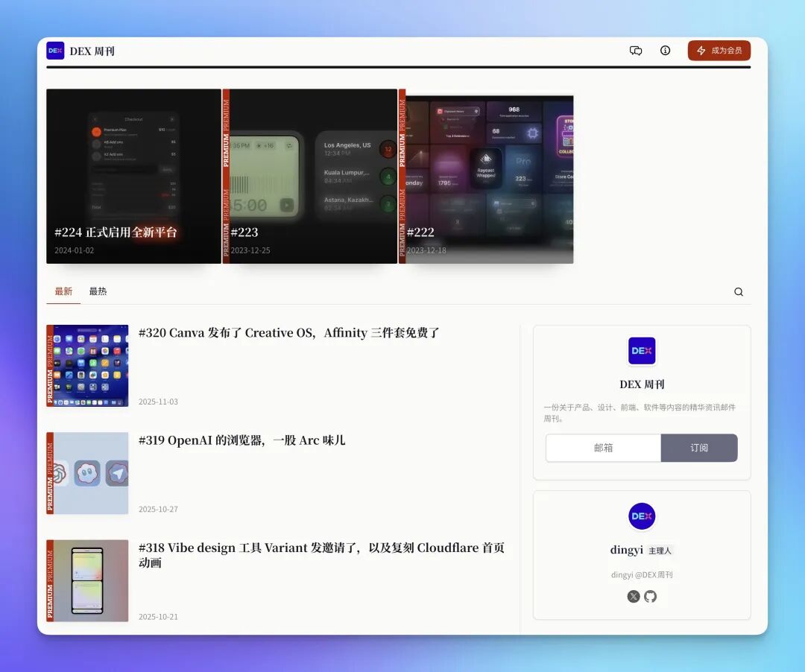Click thumbnail of issue #318 Vibe design
The height and width of the screenshot is (672, 805).
(x=87, y=580)
